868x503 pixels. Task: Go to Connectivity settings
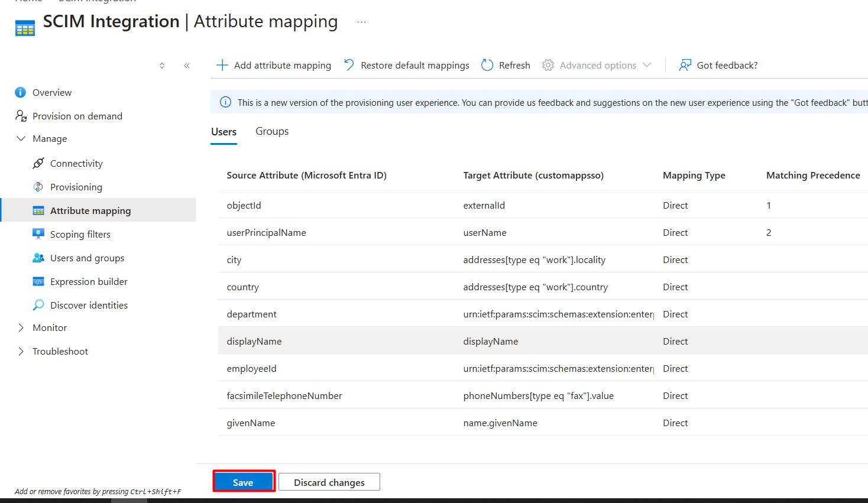pos(76,163)
